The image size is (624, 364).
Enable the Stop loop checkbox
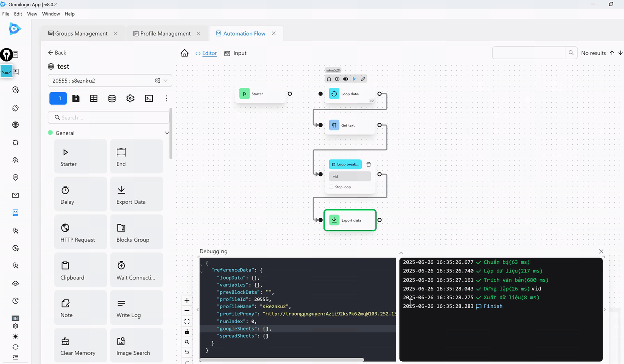(x=331, y=187)
